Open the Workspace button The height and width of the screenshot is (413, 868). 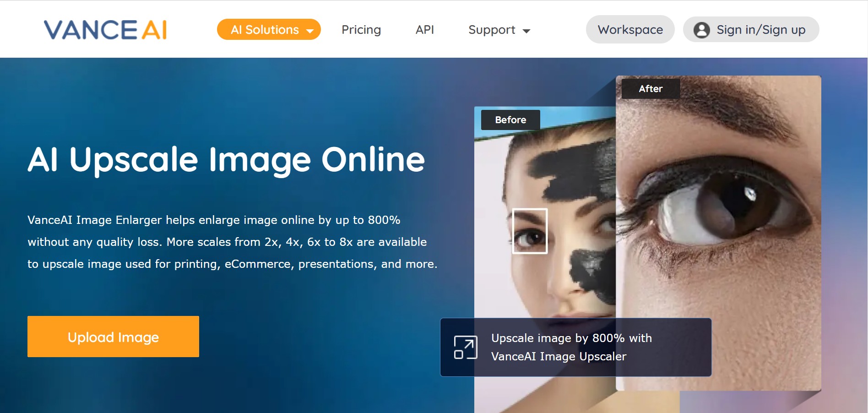630,29
